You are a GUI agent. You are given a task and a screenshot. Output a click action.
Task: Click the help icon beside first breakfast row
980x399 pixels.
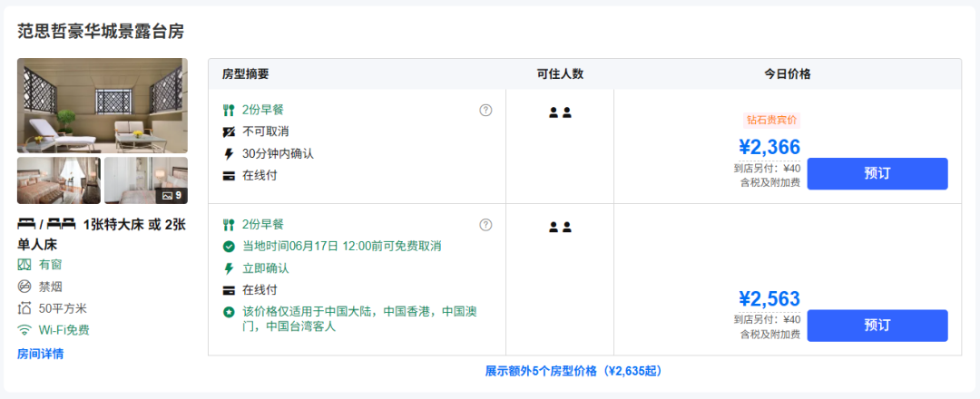tap(485, 110)
